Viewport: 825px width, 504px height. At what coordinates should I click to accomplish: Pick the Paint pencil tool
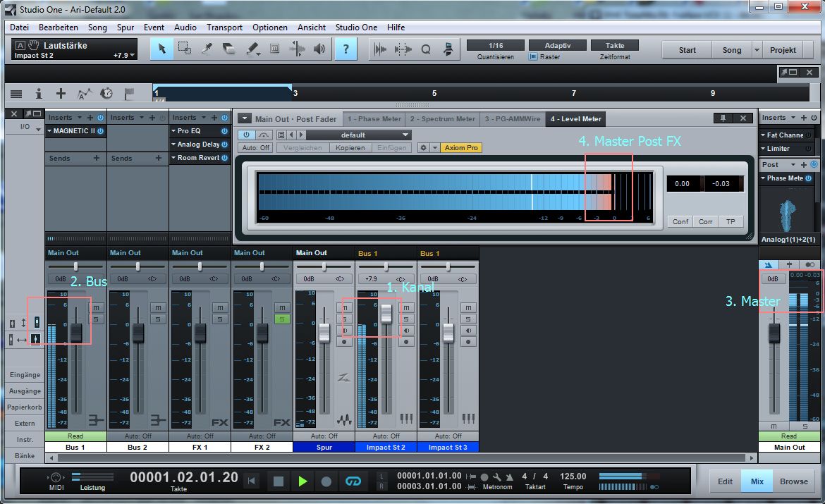click(252, 49)
